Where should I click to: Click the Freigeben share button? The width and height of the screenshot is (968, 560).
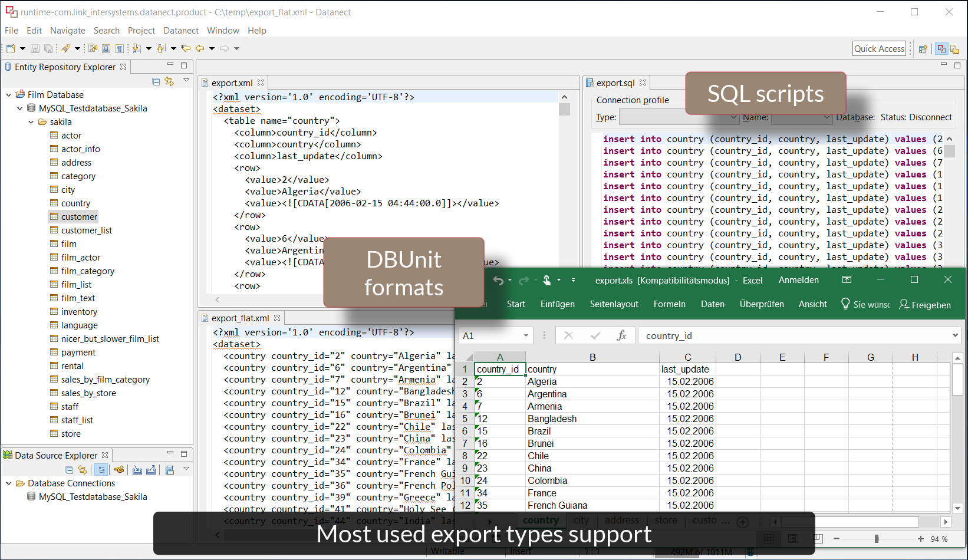point(925,305)
